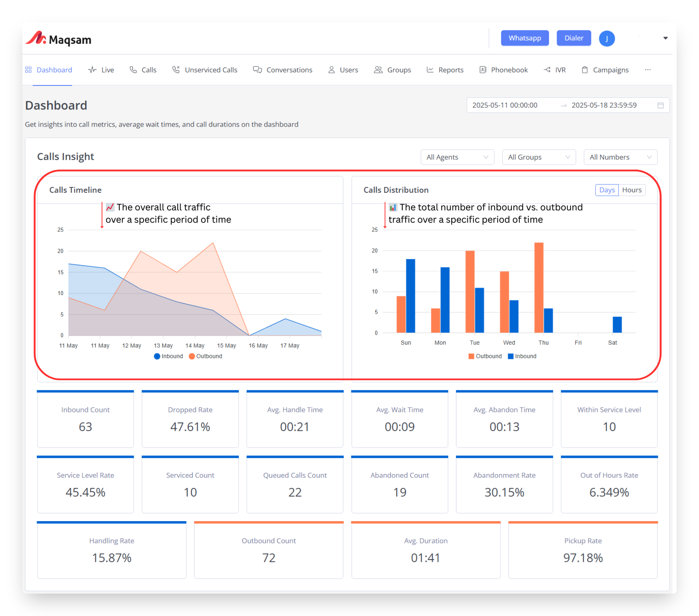699x616 pixels.
Task: Toggle the Outbound legend in Calls Timeline
Action: (x=206, y=356)
